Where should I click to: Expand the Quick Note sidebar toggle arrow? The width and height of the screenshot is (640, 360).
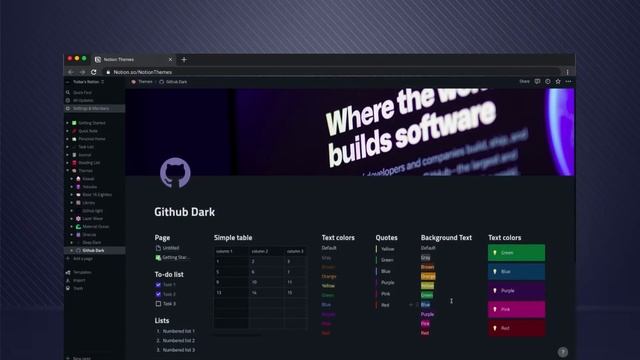tap(67, 131)
